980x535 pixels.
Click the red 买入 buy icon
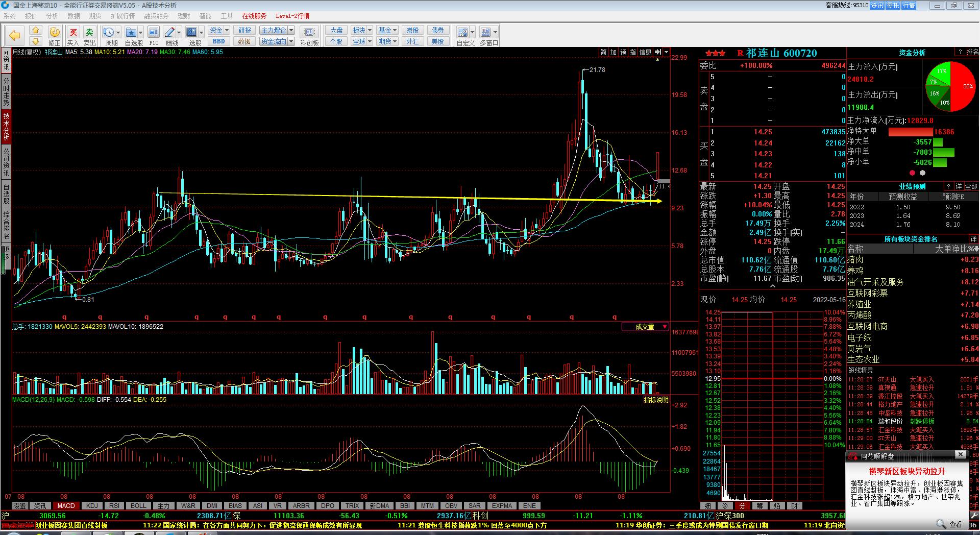(73, 33)
